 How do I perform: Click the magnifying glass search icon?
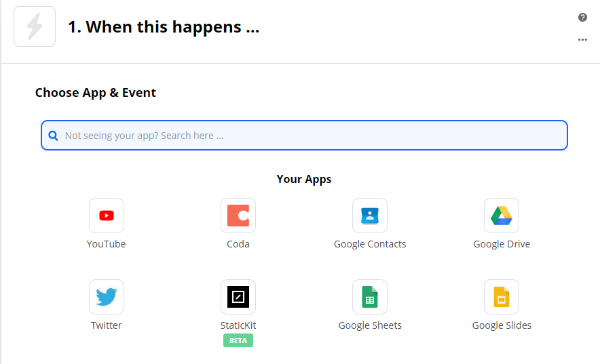point(53,136)
